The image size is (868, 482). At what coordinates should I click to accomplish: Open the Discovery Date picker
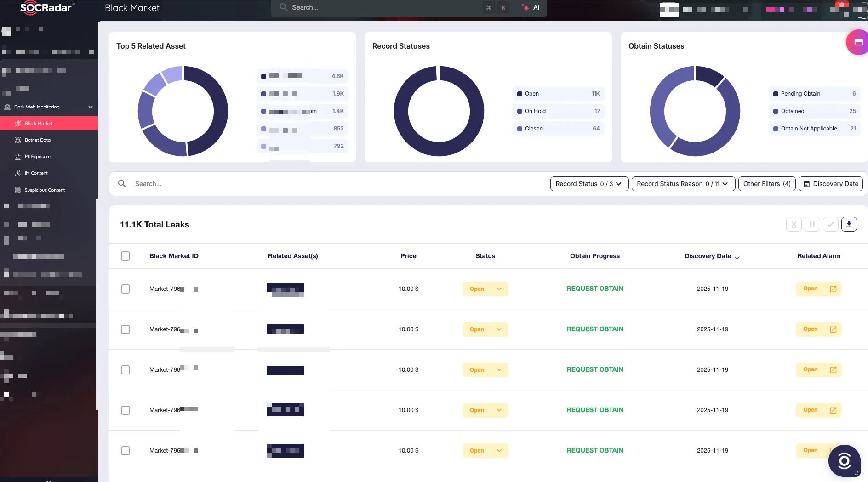tap(830, 184)
